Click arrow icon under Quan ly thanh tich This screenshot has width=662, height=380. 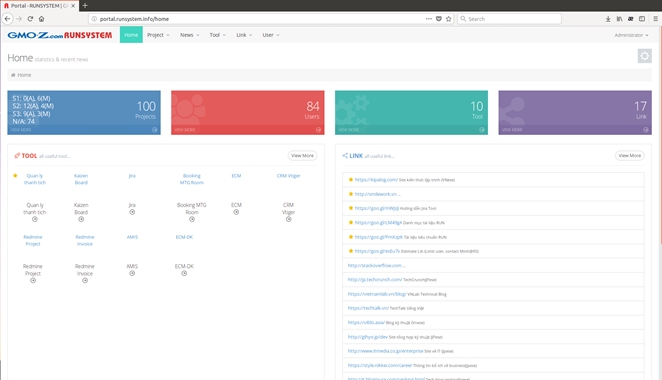35,219
